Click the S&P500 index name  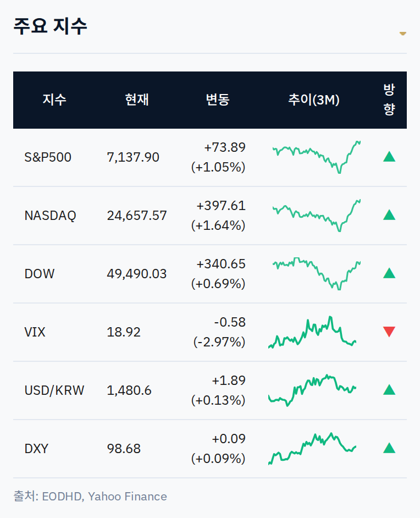tap(48, 157)
